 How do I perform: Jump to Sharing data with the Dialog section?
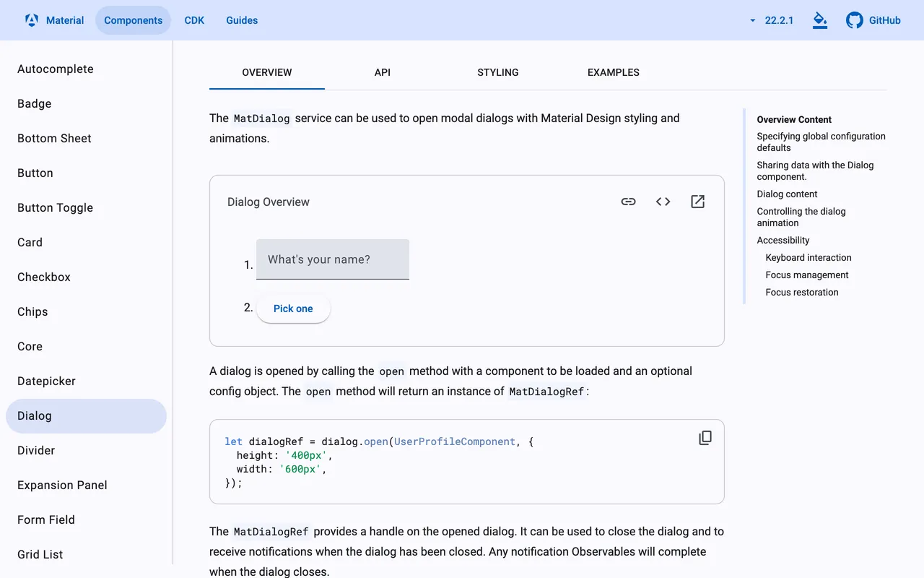(x=815, y=171)
